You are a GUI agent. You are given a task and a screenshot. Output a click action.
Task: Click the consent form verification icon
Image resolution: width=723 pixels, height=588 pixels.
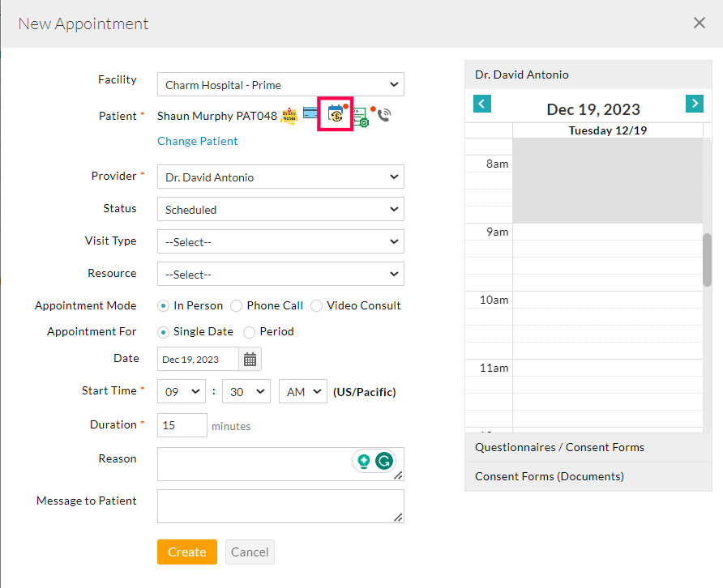(x=360, y=114)
